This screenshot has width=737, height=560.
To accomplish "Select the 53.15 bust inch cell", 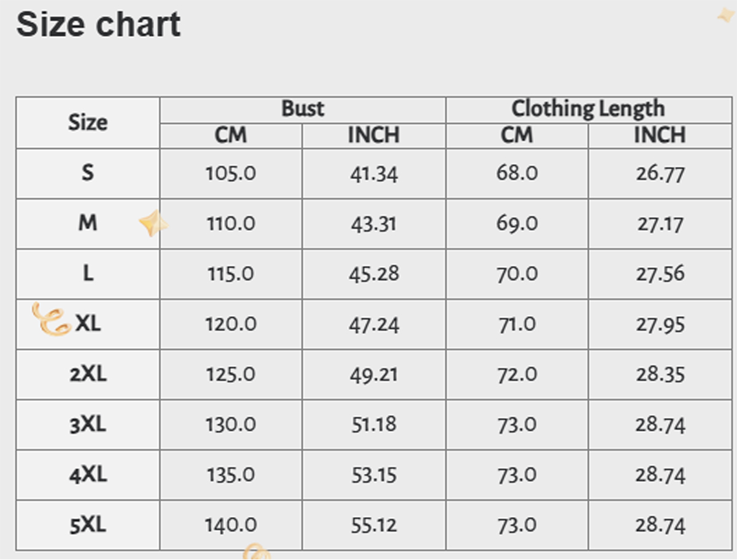I will coord(373,475).
